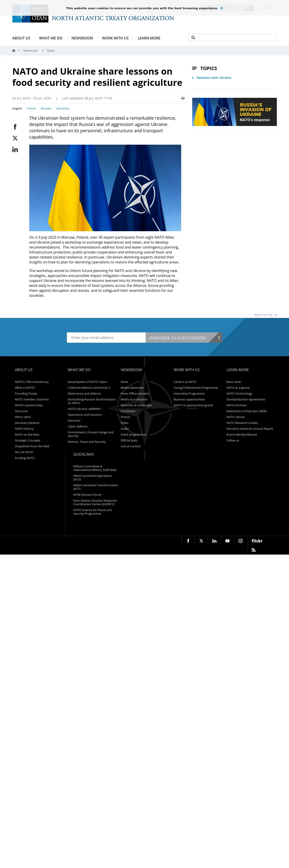Open Women, Peace and Security link
The width and height of the screenshot is (289, 868).
coord(87,442)
